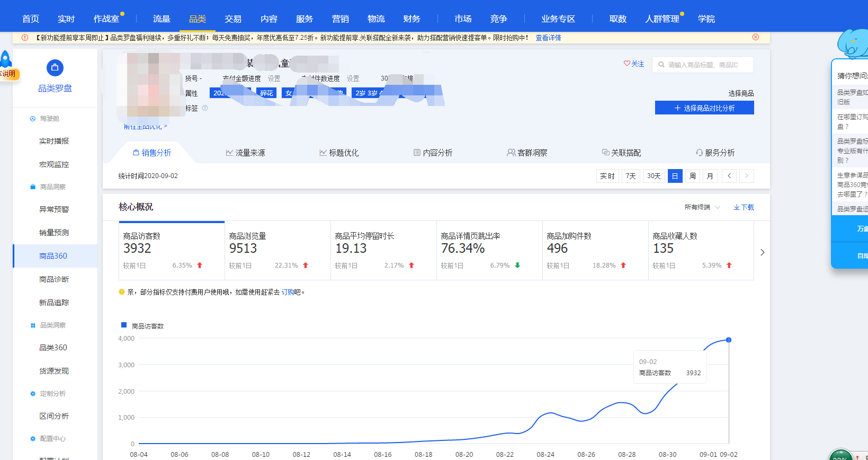The image size is (868, 460).
Task: Select the 商品详情页跳出率 metric card
Action: coord(489,251)
